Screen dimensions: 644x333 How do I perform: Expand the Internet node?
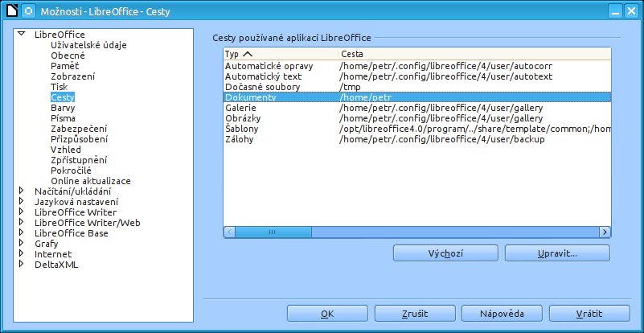(x=22, y=254)
